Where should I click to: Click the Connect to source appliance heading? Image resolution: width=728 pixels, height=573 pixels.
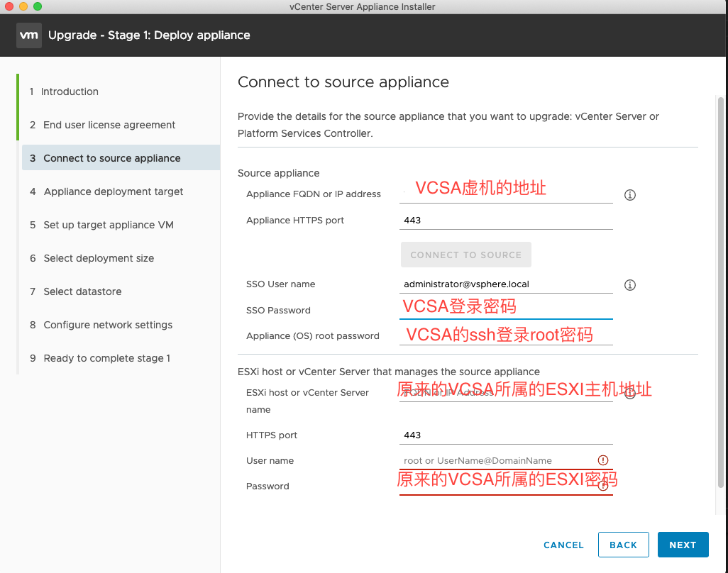pos(343,82)
